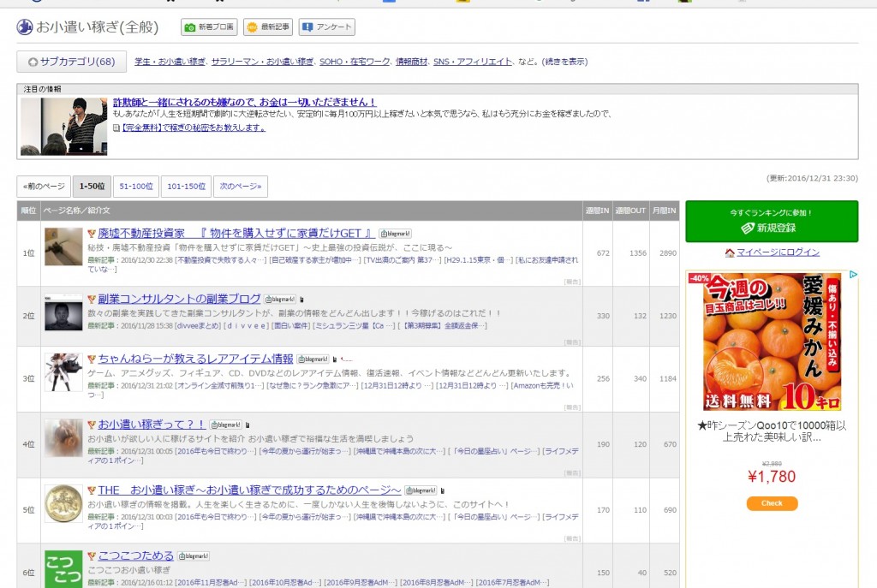Expand the サブカテゴリ(68) list
Screen dimensions: 877x588
72,62
